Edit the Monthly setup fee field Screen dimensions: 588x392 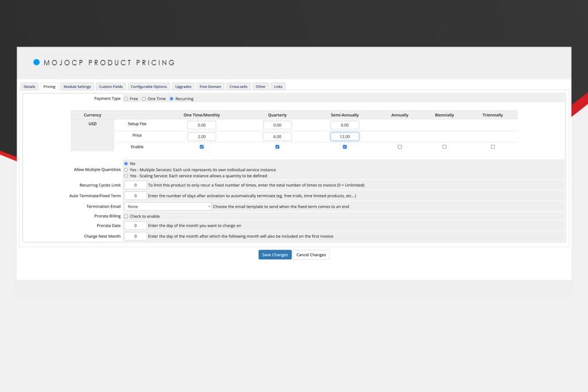click(x=202, y=125)
